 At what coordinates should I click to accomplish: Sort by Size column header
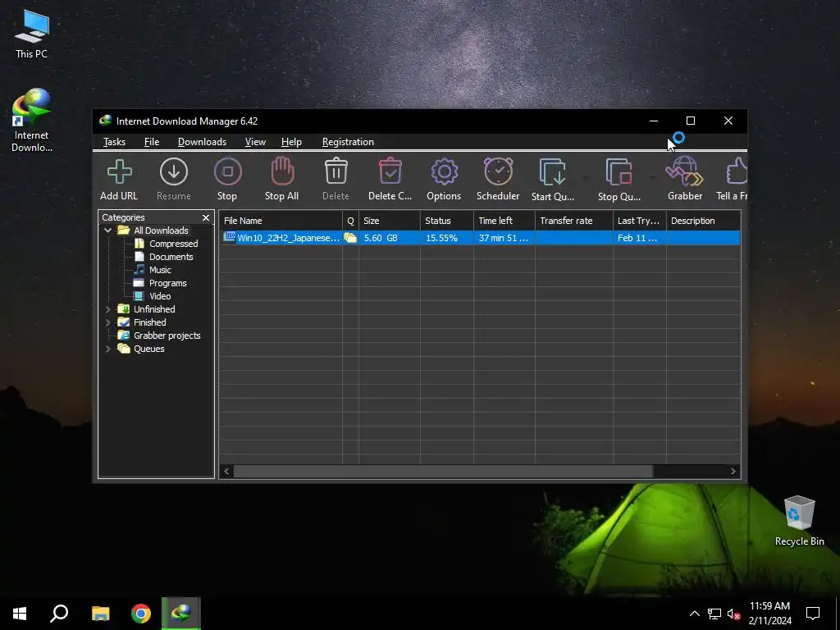click(390, 221)
